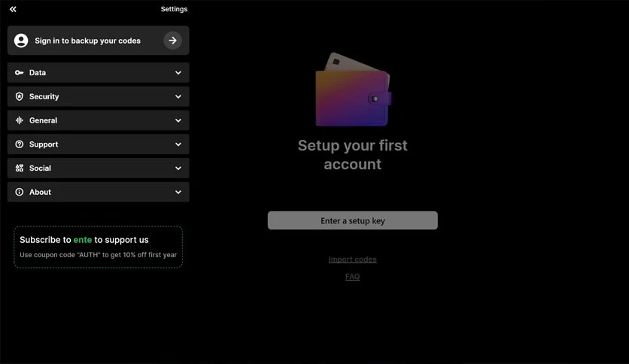
Task: Click the waveform icon next to General
Action: (x=20, y=120)
